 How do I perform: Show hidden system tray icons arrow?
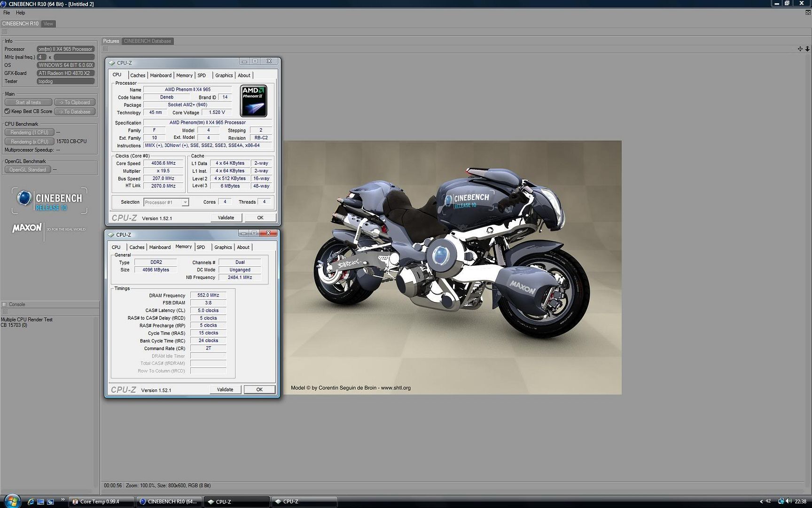pos(761,501)
